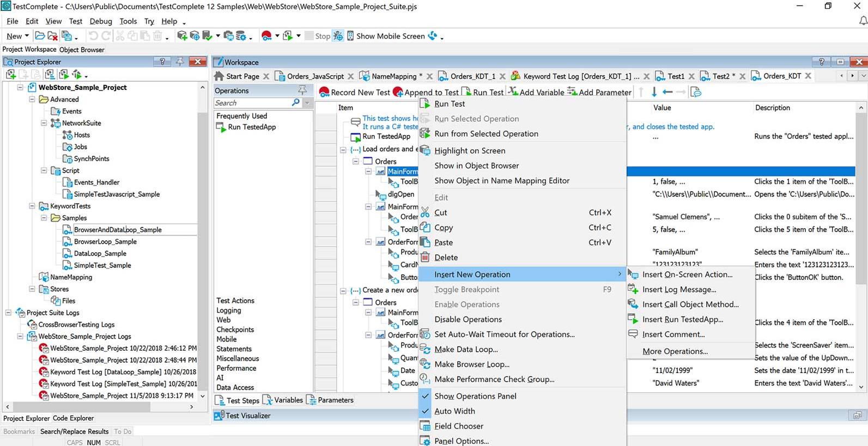Viewport: 868px width, 446px height.
Task: Collapse the Advanced folder node
Action: (32, 99)
